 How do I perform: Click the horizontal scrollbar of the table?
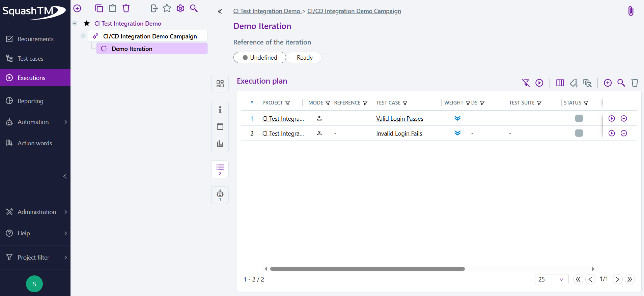pos(367,269)
